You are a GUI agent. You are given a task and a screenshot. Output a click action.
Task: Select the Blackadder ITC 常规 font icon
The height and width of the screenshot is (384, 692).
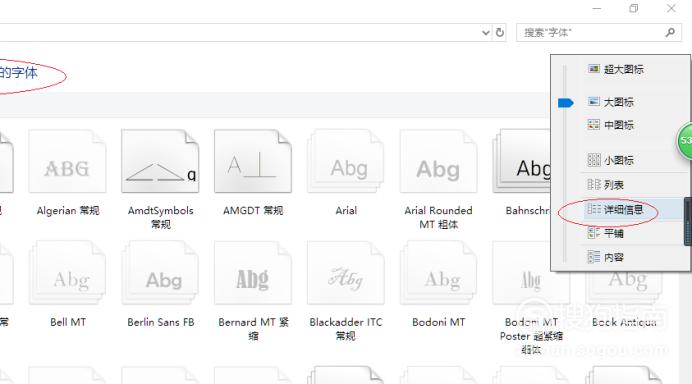click(x=346, y=273)
